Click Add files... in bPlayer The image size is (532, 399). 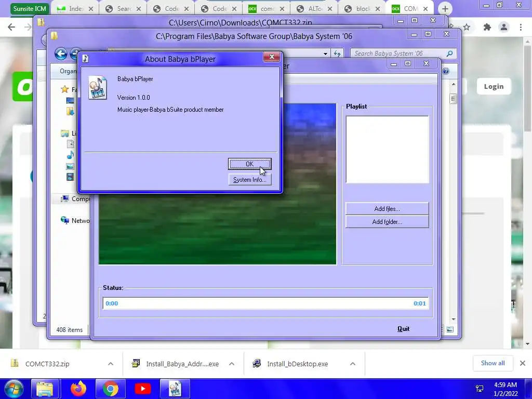pos(387,209)
